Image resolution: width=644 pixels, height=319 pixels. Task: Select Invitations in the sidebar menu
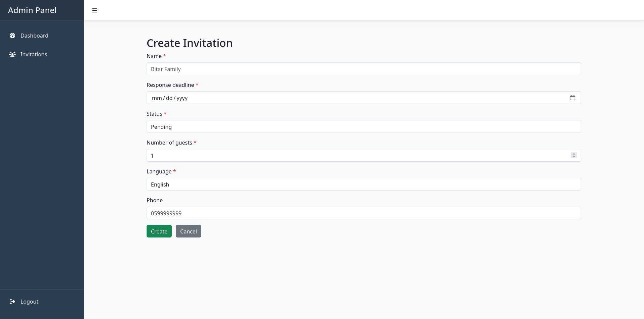34,54
